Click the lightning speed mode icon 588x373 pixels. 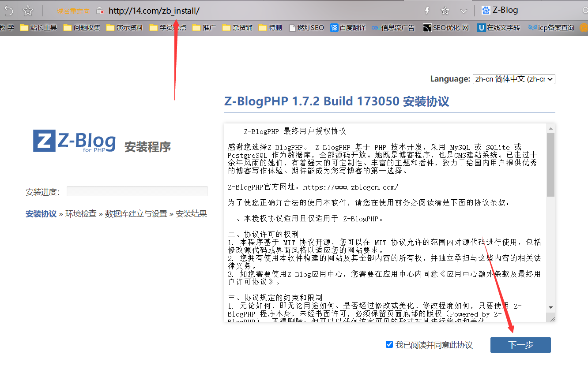[427, 11]
